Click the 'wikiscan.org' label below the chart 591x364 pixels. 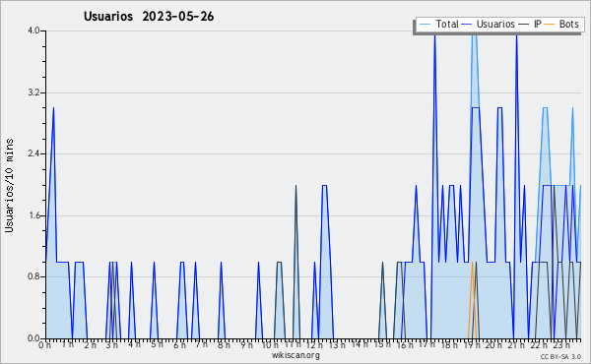click(295, 355)
